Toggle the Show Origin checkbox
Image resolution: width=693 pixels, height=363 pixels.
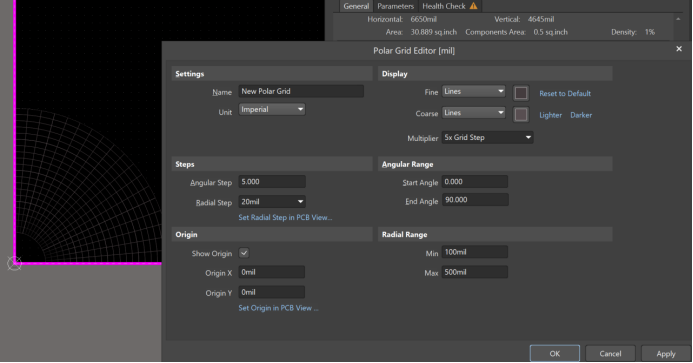(x=244, y=253)
